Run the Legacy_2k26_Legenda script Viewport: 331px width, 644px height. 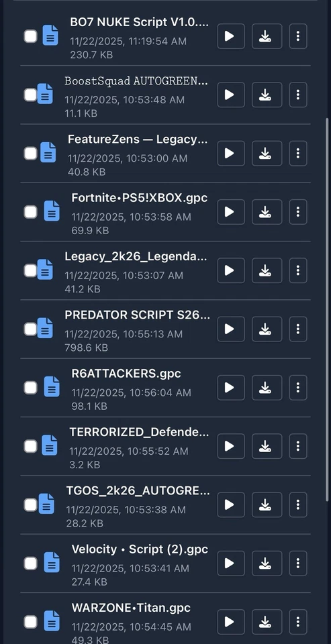pyautogui.click(x=231, y=270)
